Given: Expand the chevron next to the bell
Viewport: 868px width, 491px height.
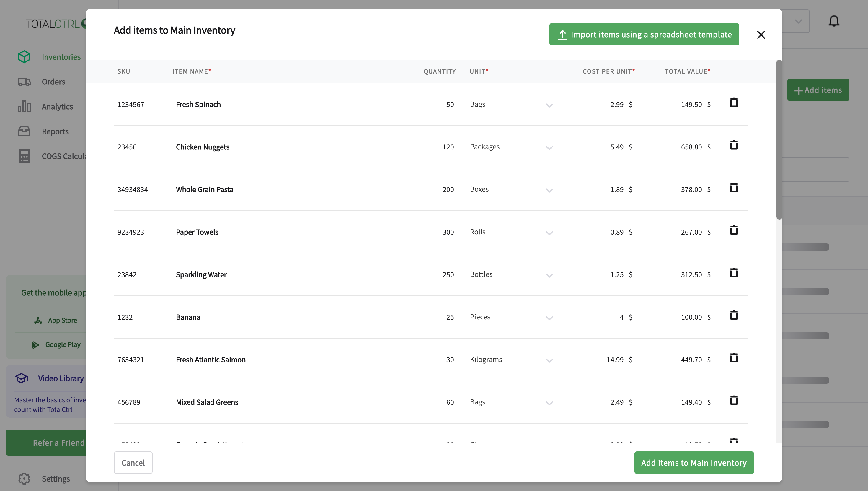Looking at the screenshot, I should [798, 22].
